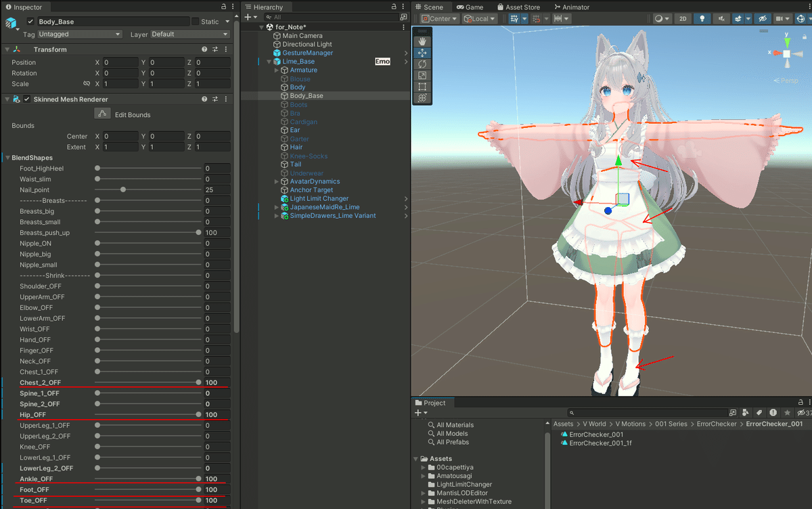Viewport: 812px width, 509px height.
Task: Select the Transform tool in Scene view
Action: coord(422,98)
